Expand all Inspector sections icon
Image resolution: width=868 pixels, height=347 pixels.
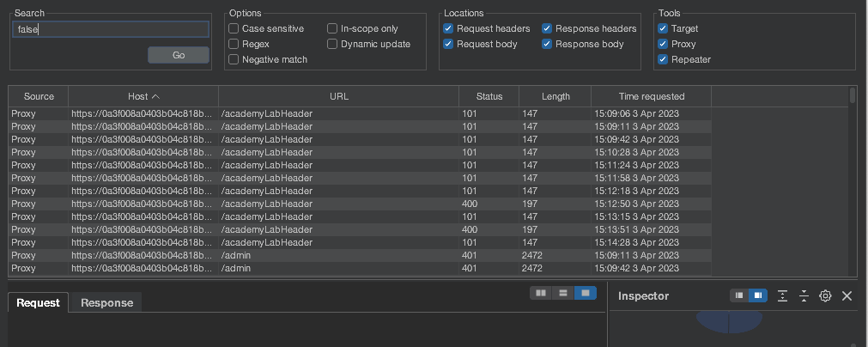(x=782, y=295)
